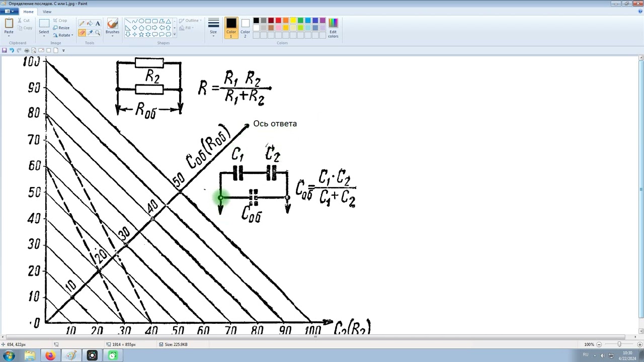Switch to the View ribbon tab

coord(47,12)
